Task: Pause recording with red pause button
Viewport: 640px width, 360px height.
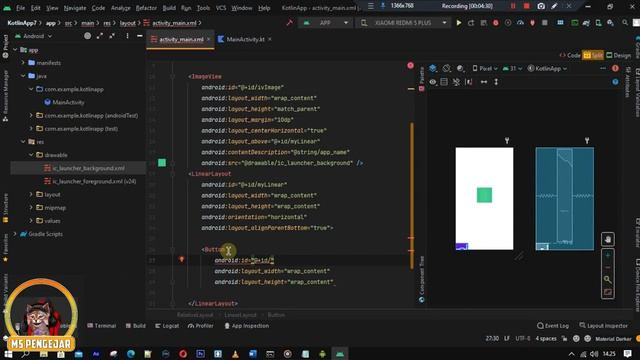Action: coord(513,6)
